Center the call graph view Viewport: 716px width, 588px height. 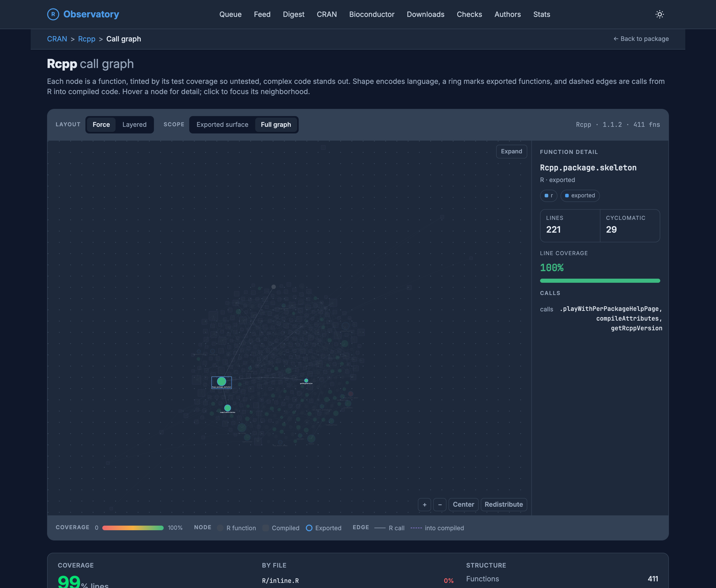(x=463, y=504)
